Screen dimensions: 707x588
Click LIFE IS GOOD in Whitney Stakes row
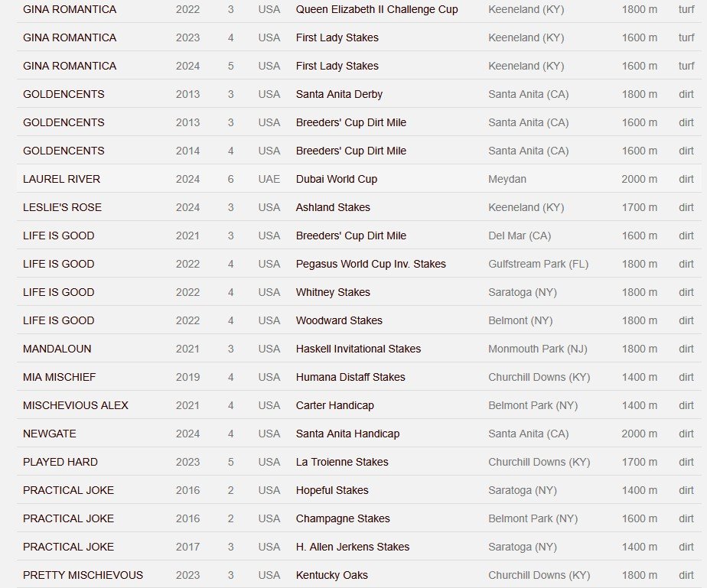(x=59, y=292)
